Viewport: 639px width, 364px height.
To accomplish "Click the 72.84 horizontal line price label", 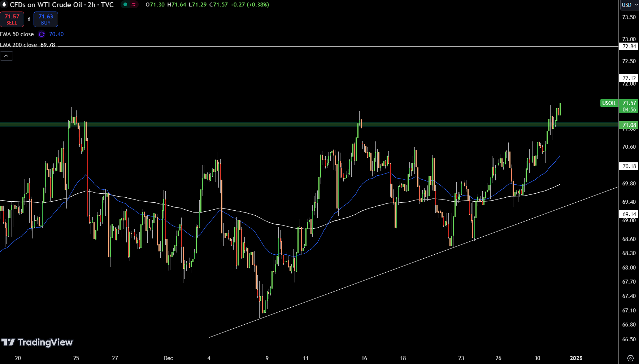I will pyautogui.click(x=629, y=47).
